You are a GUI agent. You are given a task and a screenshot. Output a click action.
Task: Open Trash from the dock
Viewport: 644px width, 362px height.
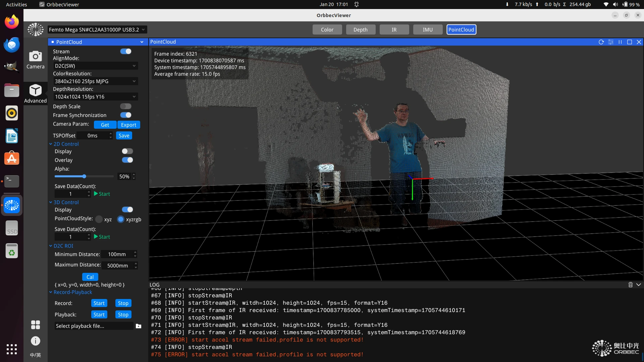[x=12, y=251]
